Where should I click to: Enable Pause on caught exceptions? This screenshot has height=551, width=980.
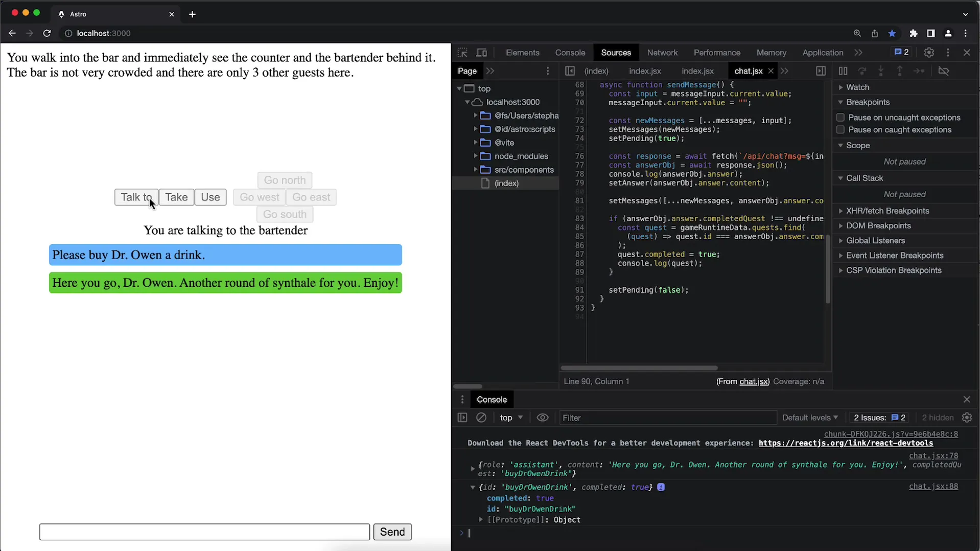(841, 130)
